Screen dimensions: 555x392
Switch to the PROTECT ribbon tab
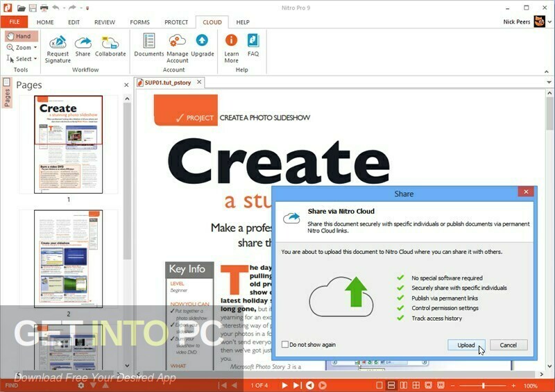pyautogui.click(x=176, y=22)
